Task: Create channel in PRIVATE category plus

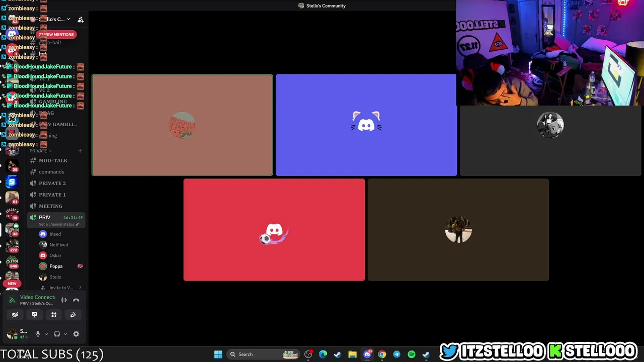Action: tap(80, 151)
